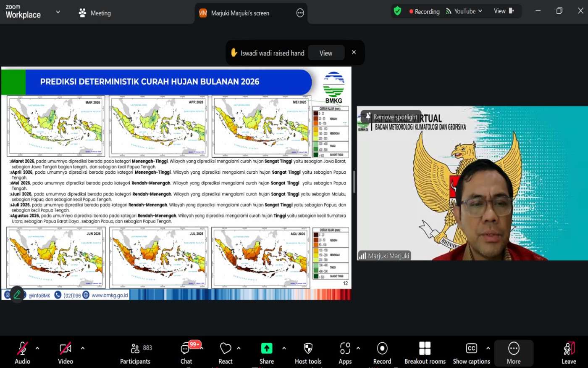Click the green annotation pencil icon

pyautogui.click(x=17, y=294)
